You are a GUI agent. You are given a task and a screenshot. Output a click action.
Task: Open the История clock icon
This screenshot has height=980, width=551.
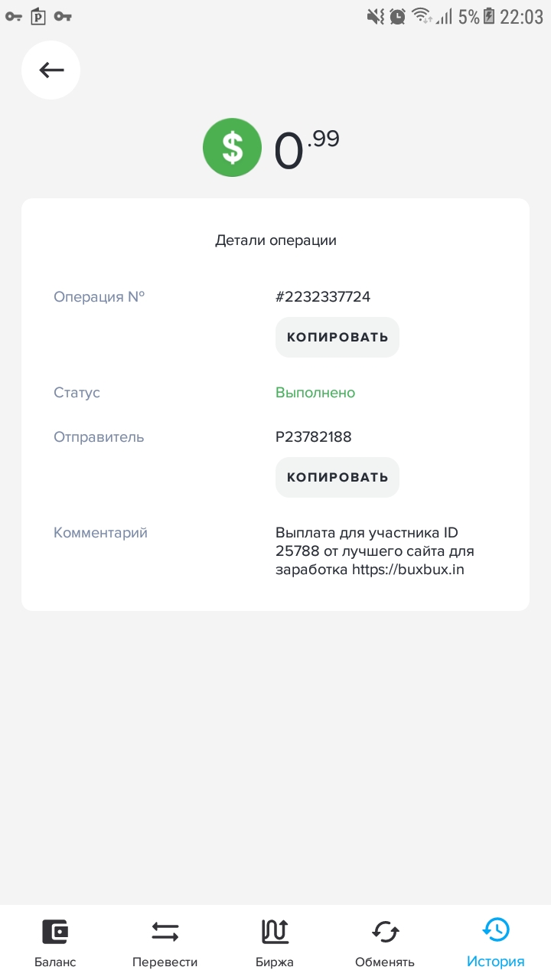point(496,930)
